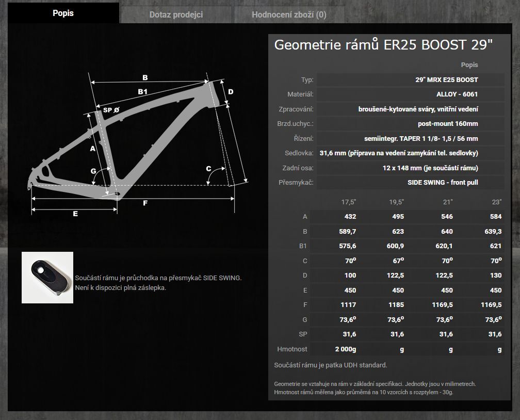Switch to the Popis tab
The height and width of the screenshot is (420, 520).
pyautogui.click(x=63, y=13)
